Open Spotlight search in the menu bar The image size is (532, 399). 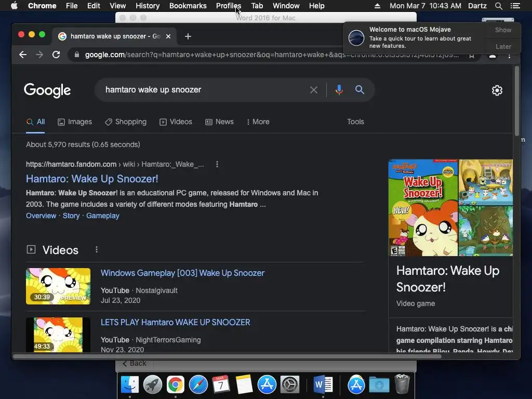click(x=498, y=6)
